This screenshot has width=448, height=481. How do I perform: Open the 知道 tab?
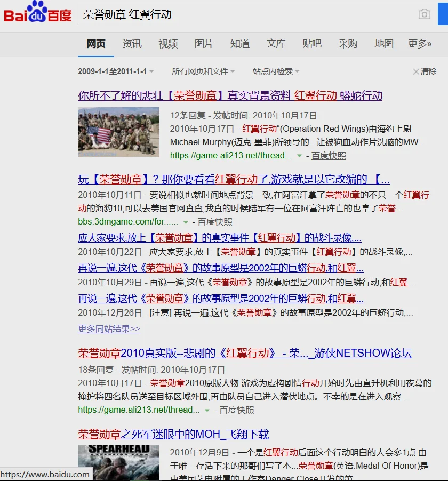pyautogui.click(x=240, y=44)
